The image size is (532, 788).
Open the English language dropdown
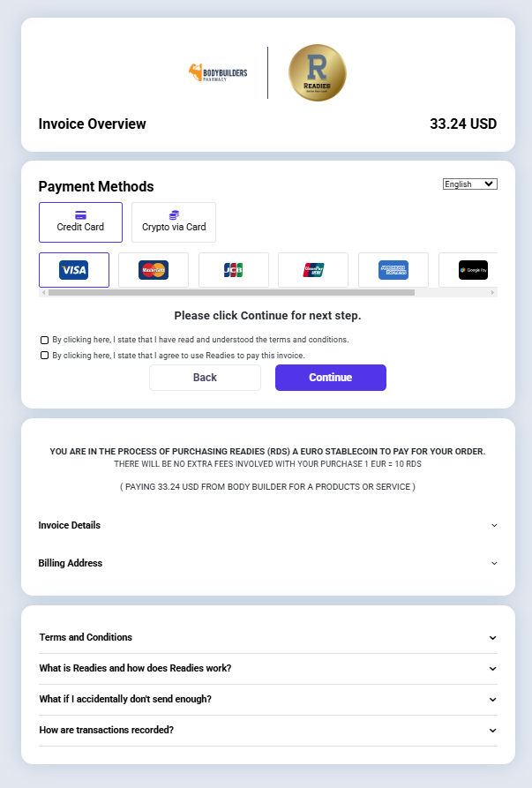click(x=469, y=184)
